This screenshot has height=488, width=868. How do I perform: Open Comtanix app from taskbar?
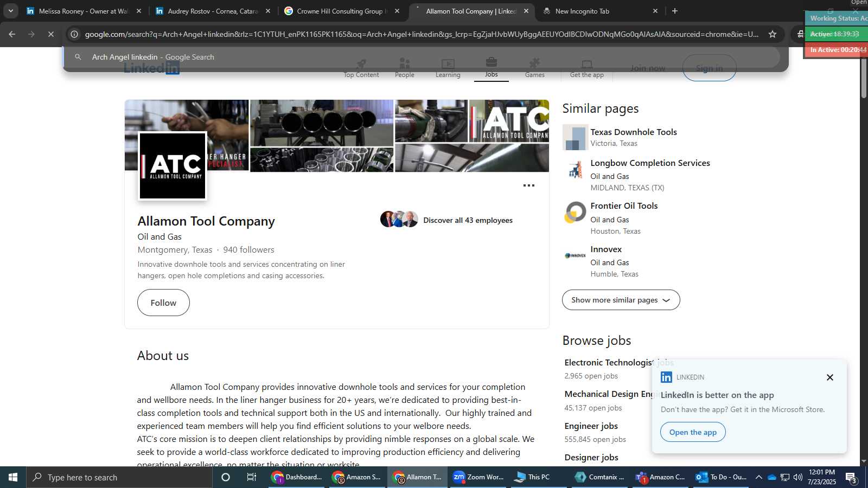click(599, 477)
